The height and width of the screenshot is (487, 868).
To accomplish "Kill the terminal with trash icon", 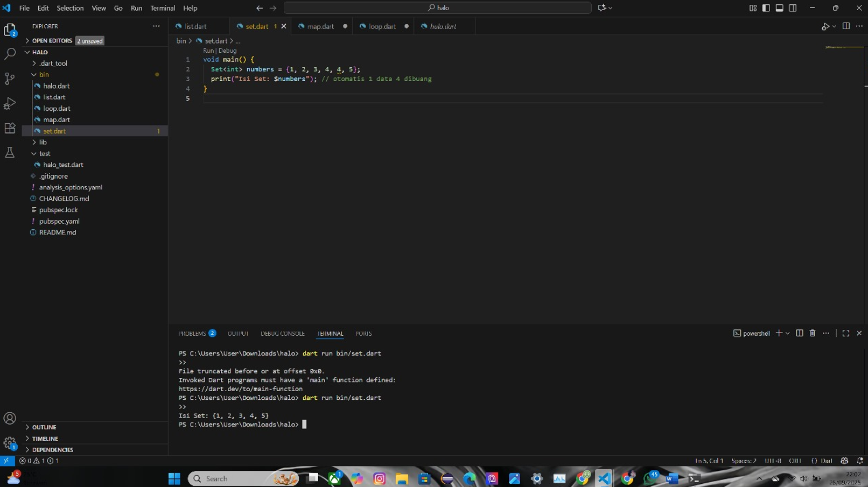I will 812,333.
